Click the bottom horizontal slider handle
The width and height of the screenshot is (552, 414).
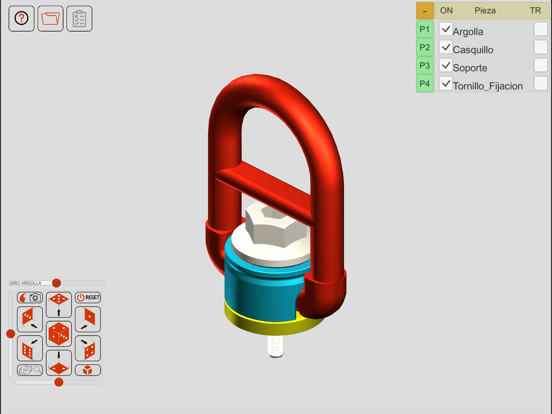pyautogui.click(x=59, y=382)
